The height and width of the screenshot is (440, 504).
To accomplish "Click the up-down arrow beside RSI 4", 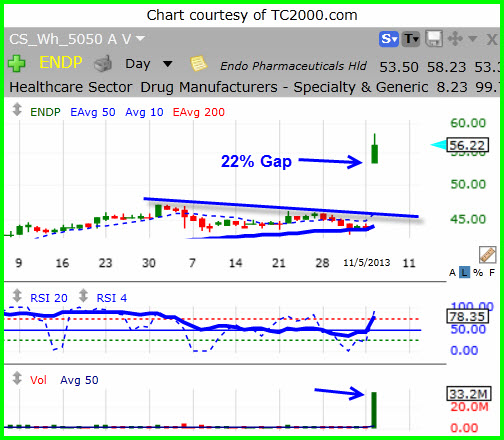I will [83, 295].
